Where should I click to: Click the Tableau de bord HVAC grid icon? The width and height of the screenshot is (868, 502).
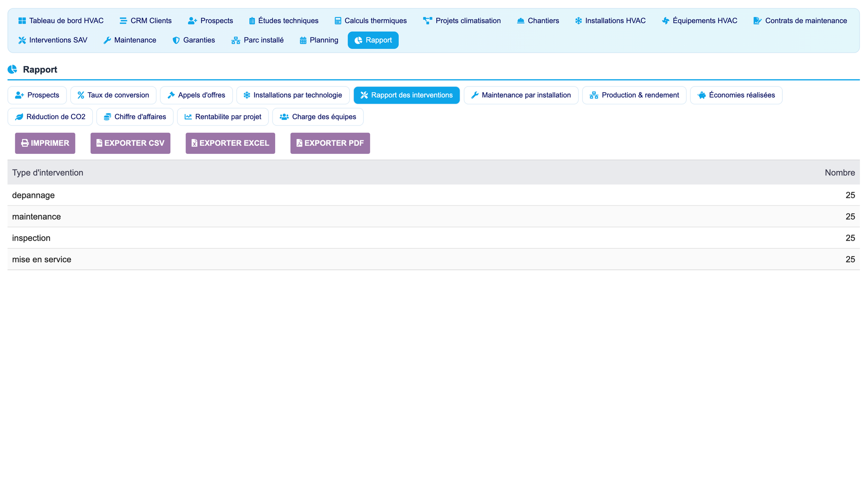tap(22, 21)
